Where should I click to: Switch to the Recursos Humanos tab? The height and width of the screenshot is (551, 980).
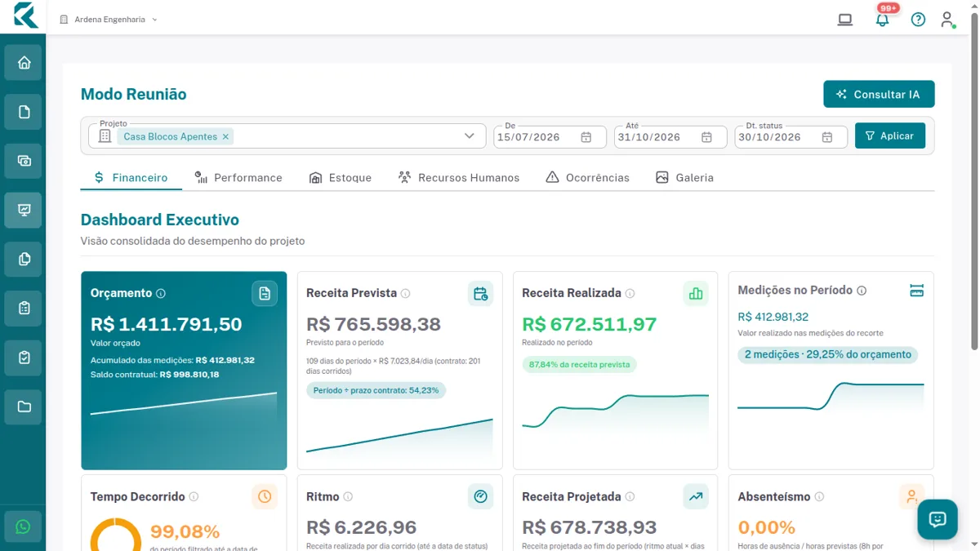pos(458,177)
